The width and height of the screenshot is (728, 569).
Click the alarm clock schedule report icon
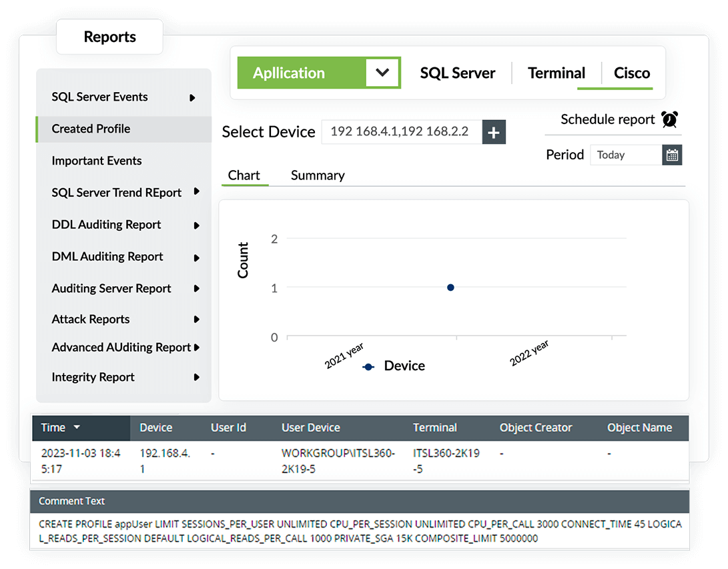669,119
